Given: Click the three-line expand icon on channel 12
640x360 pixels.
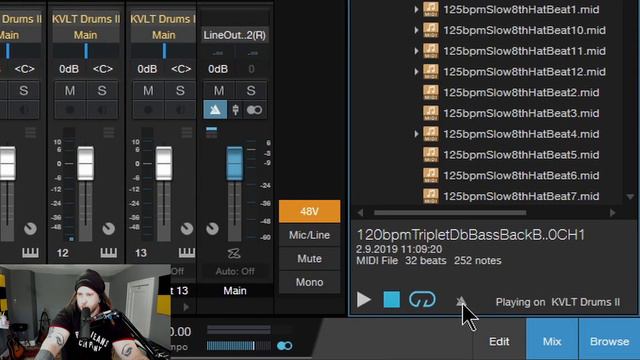Looking at the screenshot, I should (109, 133).
